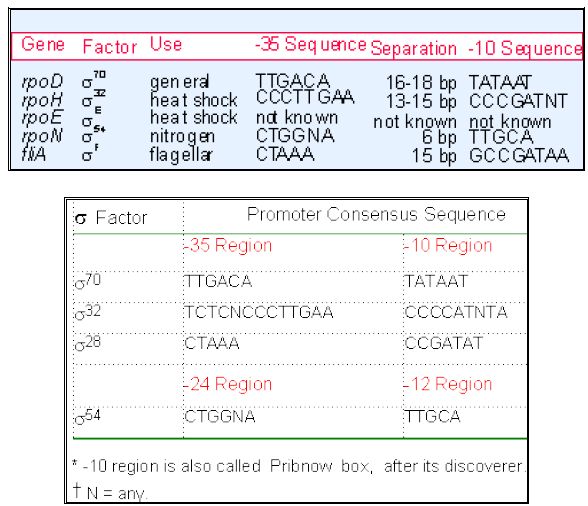Select the 16-18 bp separation value

click(x=421, y=83)
